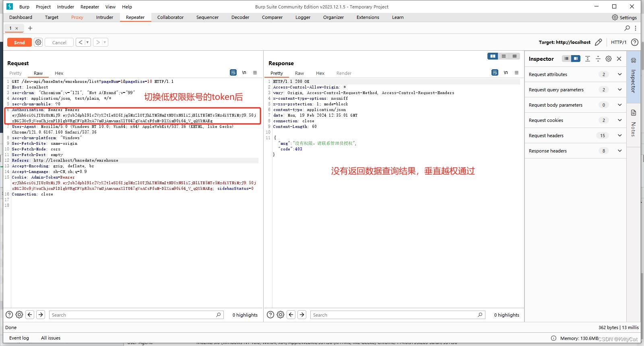The width and height of the screenshot is (644, 346).
Task: Switch to the Decoder tab
Action: tap(240, 17)
